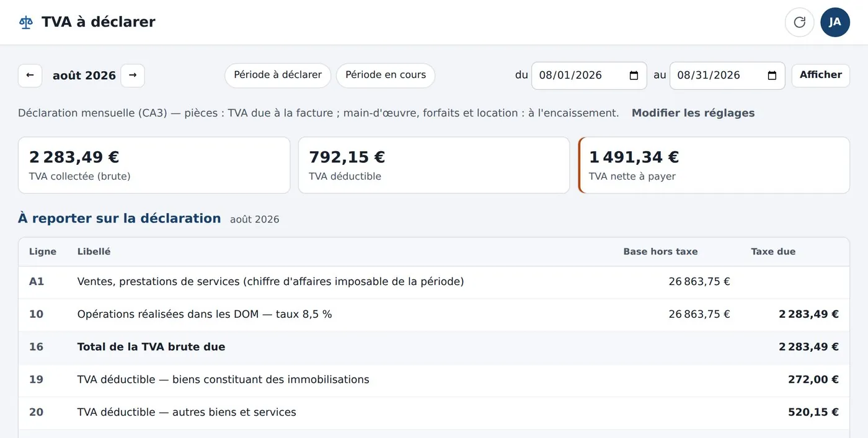The height and width of the screenshot is (438, 868).
Task: Go to the next month with right arrow
Action: tap(133, 76)
